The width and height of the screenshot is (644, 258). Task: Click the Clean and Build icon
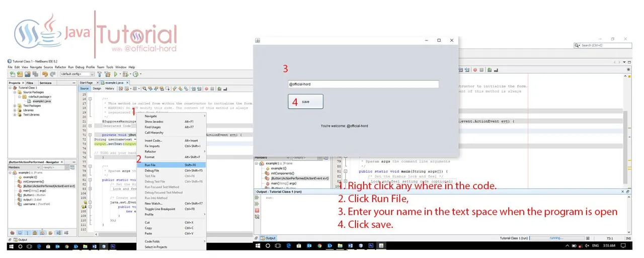(108, 74)
